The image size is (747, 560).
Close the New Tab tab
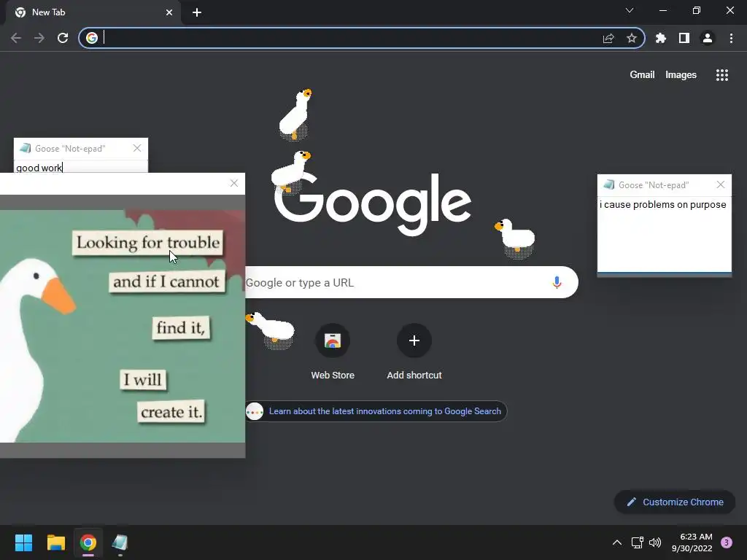(x=169, y=12)
